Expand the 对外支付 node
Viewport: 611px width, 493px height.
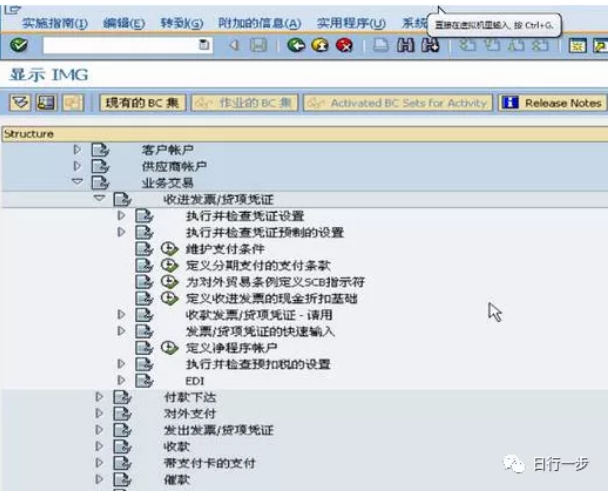click(99, 413)
